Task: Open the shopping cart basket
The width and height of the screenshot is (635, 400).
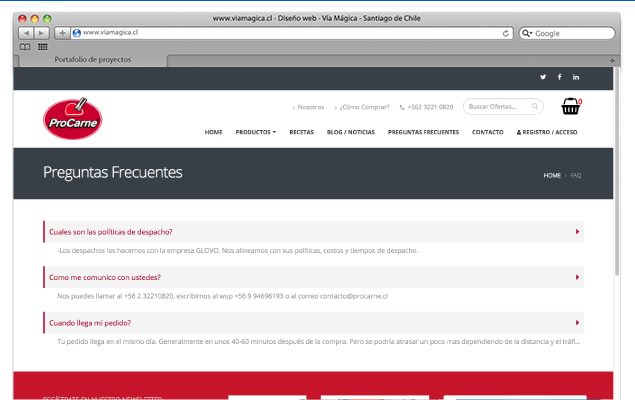Action: [570, 107]
